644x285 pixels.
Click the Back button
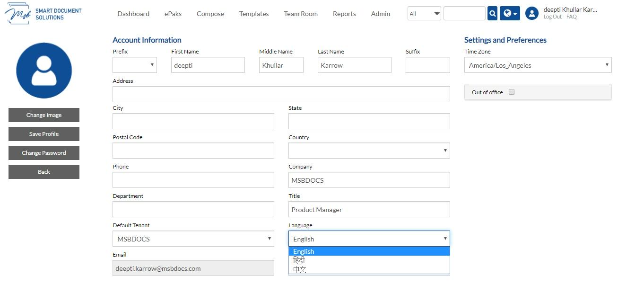tap(44, 172)
